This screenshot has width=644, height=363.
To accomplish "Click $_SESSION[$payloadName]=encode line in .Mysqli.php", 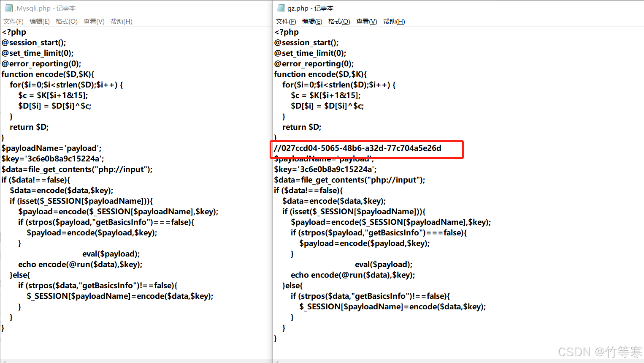I will pos(120,296).
